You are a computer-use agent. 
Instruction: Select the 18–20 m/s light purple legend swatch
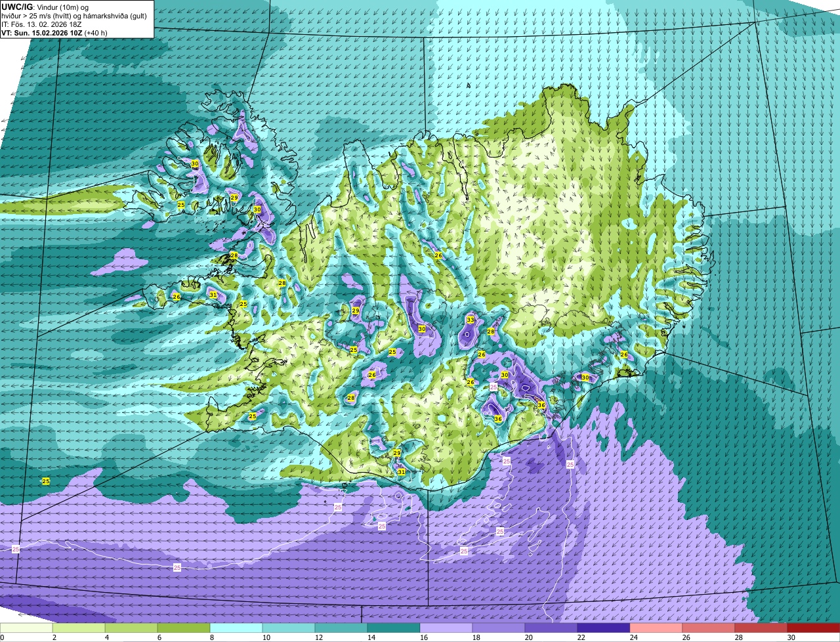pos(499,628)
